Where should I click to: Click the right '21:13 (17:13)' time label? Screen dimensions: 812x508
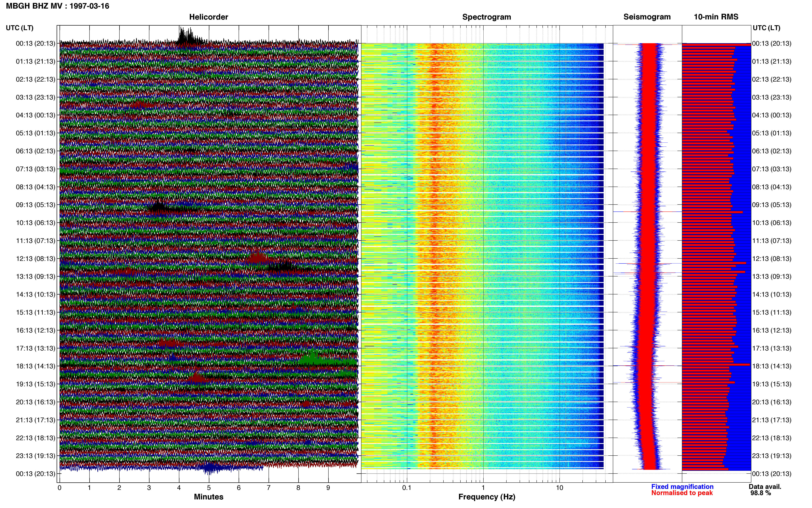[x=772, y=420]
